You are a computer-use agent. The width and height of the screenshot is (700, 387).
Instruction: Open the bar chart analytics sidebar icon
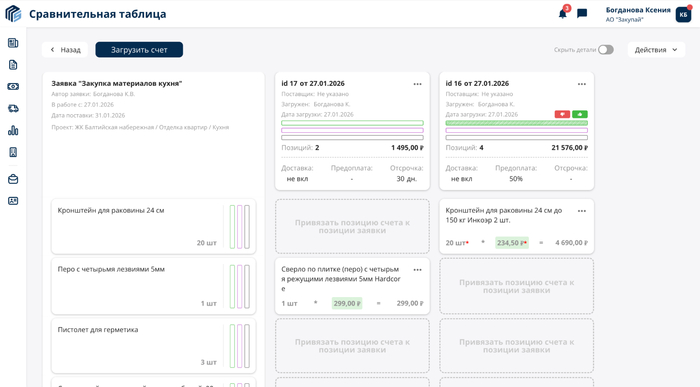pyautogui.click(x=13, y=130)
